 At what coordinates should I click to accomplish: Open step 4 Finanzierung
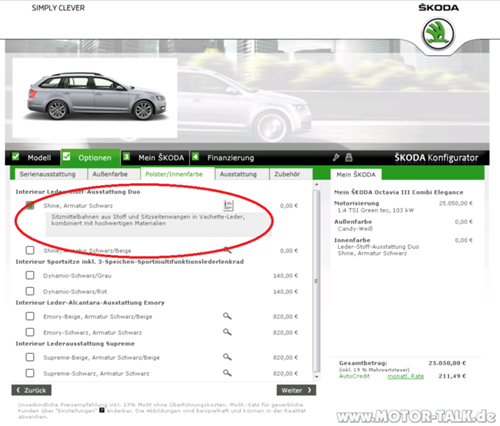pyautogui.click(x=223, y=157)
